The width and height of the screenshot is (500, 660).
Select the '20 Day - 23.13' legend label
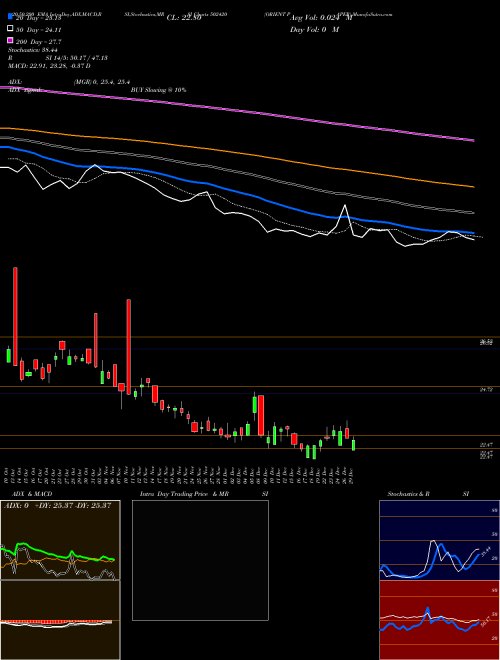[38, 18]
